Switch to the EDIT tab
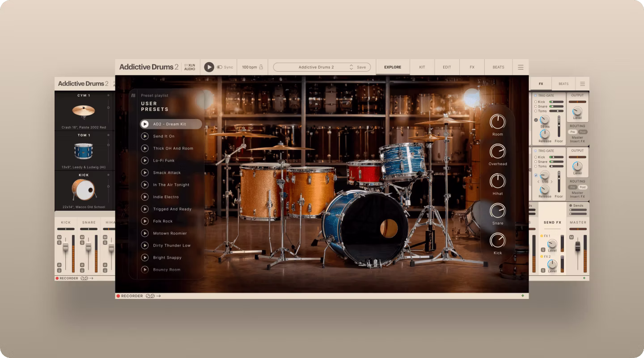The height and width of the screenshot is (358, 644). [447, 67]
